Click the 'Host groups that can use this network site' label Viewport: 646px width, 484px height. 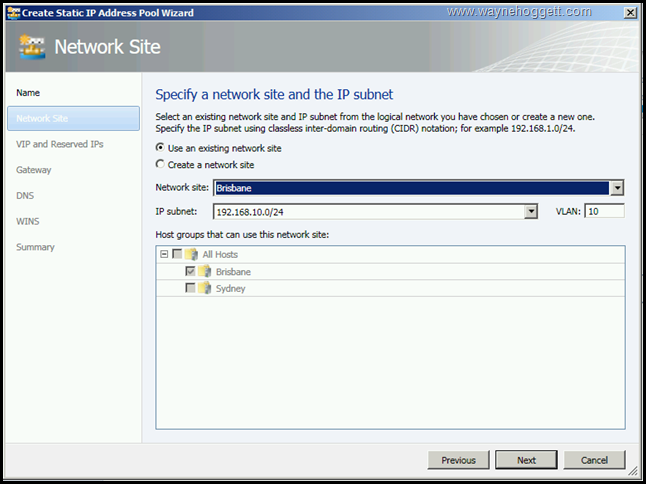tap(242, 235)
